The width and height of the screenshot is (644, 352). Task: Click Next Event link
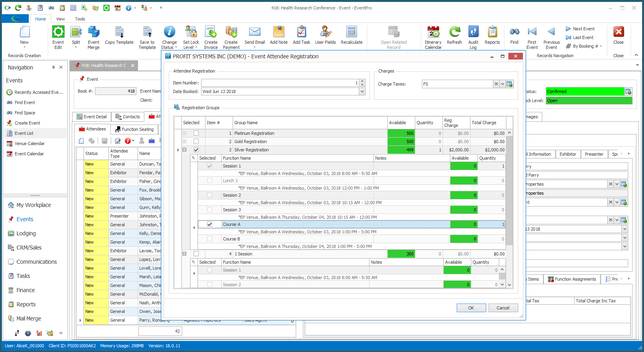[580, 29]
